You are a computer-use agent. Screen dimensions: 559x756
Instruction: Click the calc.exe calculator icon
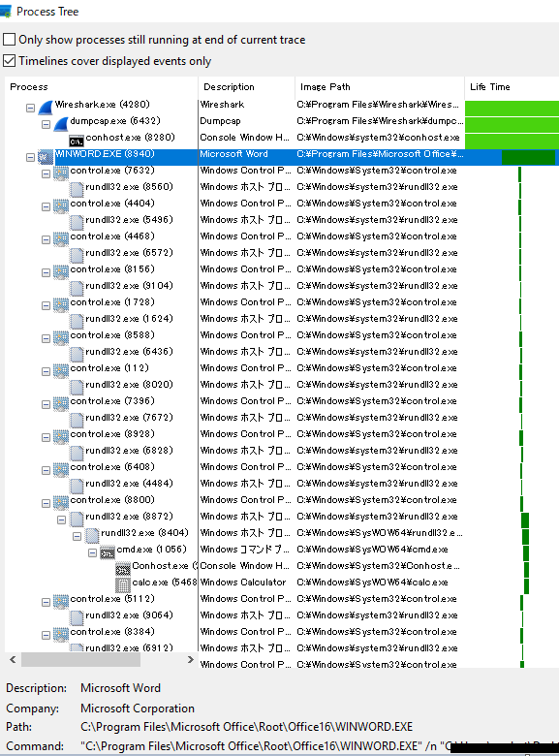[x=123, y=585]
